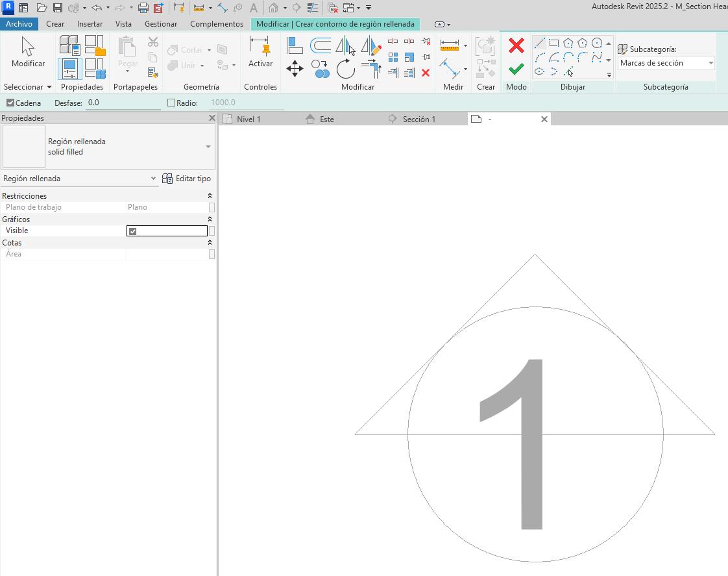Select the Offset tool
The width and height of the screenshot is (728, 576).
[321, 45]
